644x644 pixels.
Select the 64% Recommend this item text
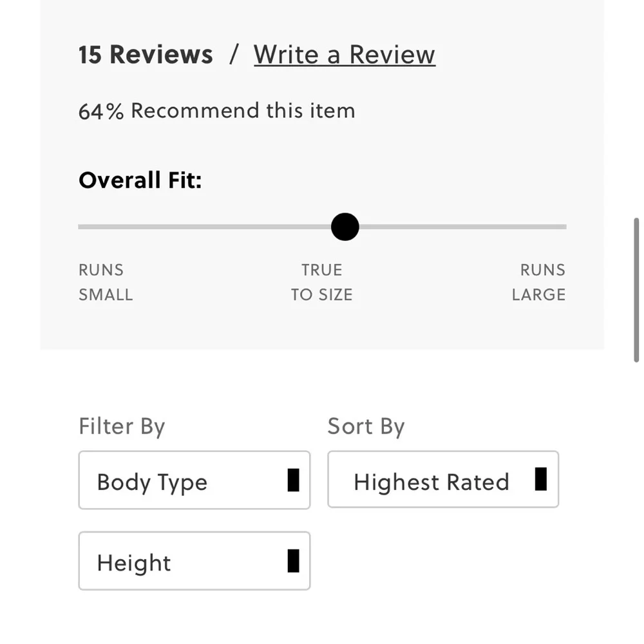tap(217, 111)
